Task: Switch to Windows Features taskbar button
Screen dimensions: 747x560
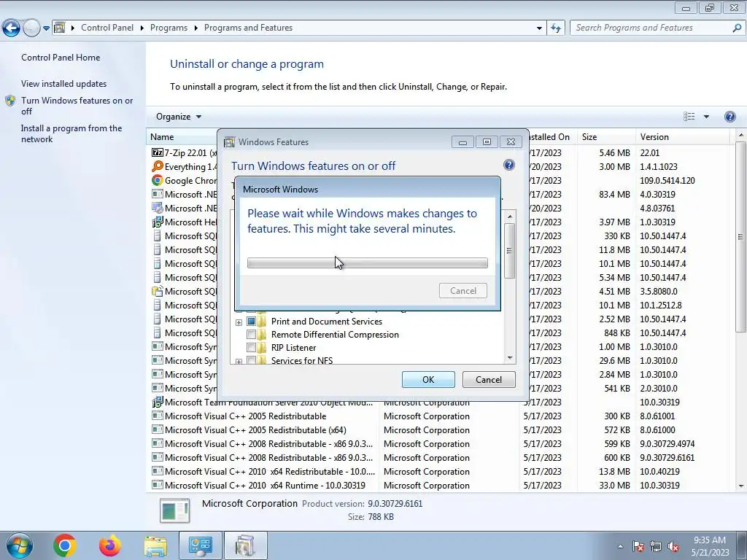Action: [x=245, y=545]
